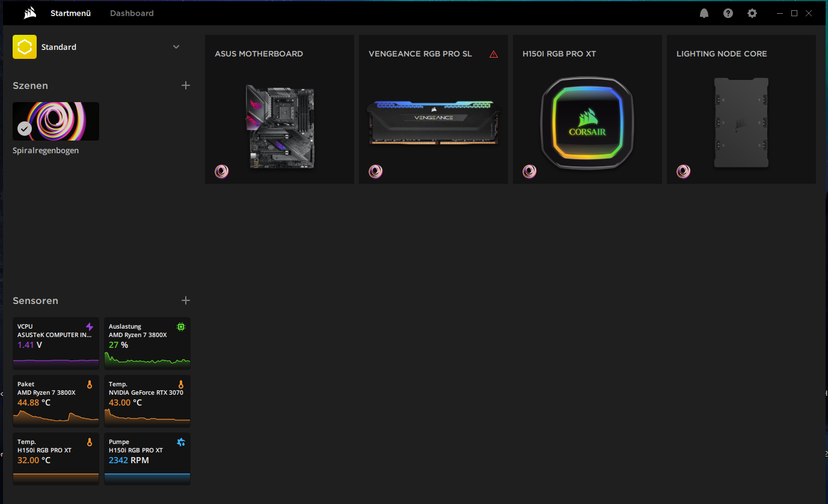828x504 pixels.
Task: Toggle the Spiralregenbogen scene checkmark
Action: 25,129
